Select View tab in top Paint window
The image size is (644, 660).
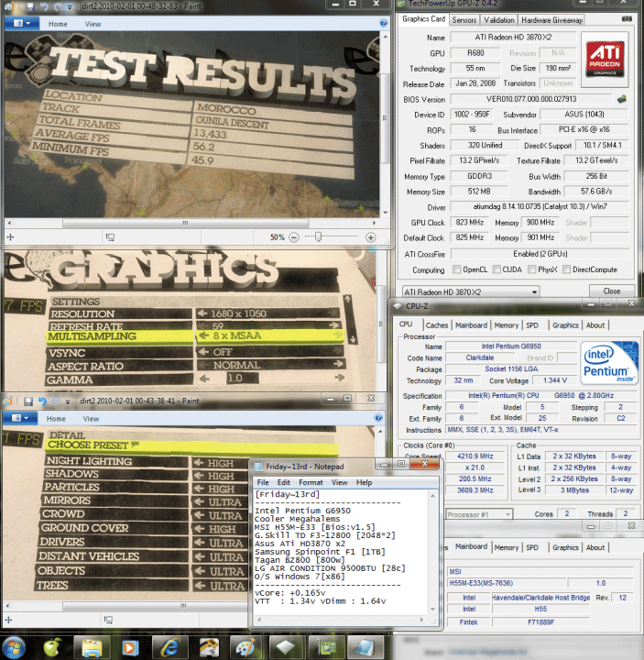coord(93,24)
